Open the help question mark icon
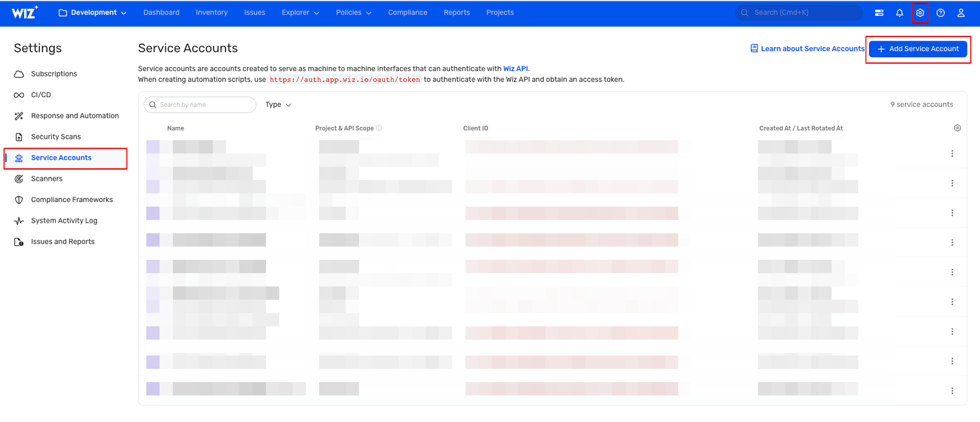This screenshot has width=980, height=422. click(x=940, y=13)
